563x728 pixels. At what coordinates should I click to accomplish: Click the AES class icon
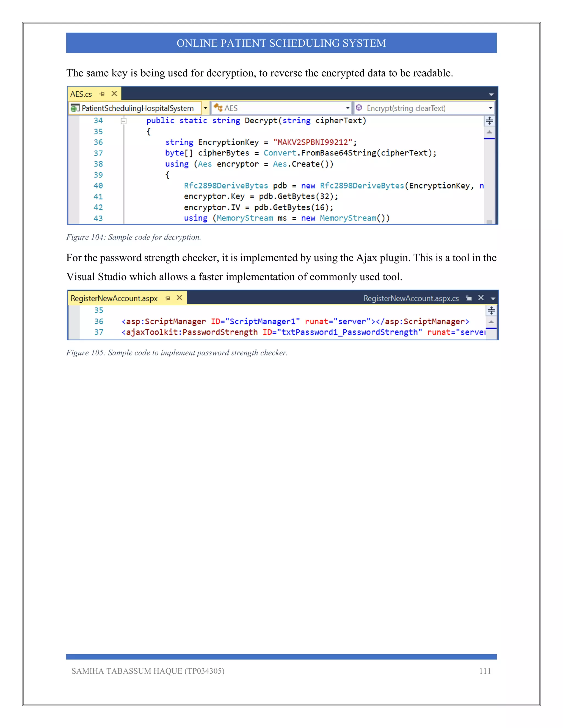point(218,108)
